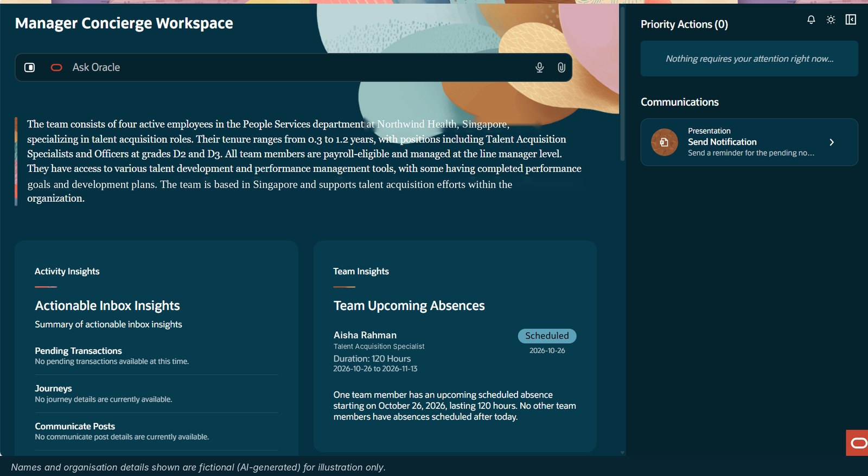This screenshot has height=476, width=868.
Task: Click the attachment paperclip icon
Action: (x=561, y=67)
